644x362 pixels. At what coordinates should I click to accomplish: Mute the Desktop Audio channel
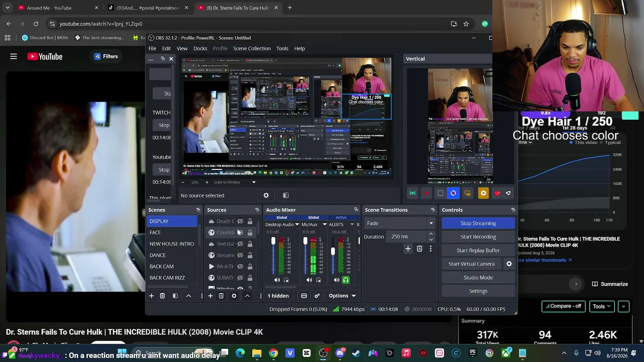pos(277,280)
